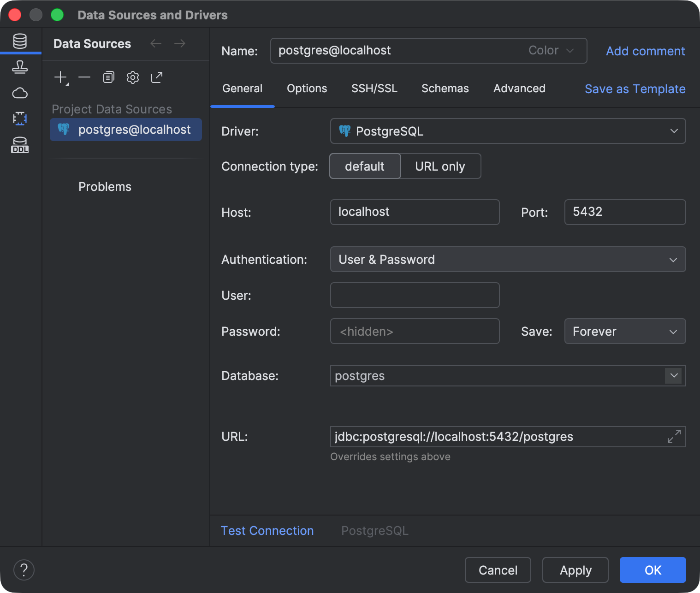Click the make global export arrow icon
The height and width of the screenshot is (593, 700).
pos(157,77)
